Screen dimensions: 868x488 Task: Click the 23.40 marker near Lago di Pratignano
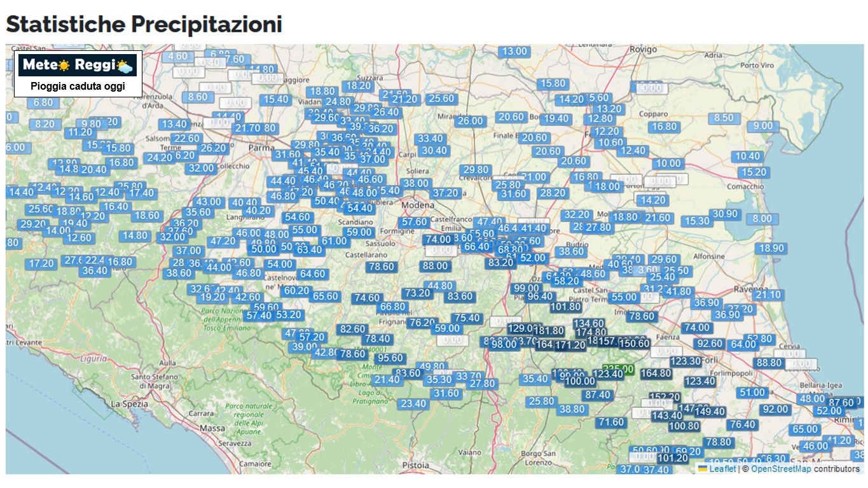coord(413,403)
